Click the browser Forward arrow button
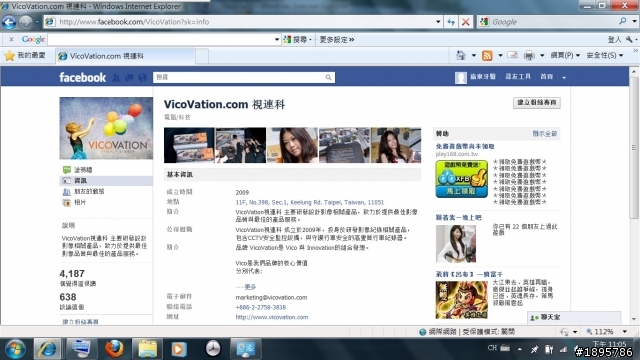The image size is (640, 360). (25, 22)
